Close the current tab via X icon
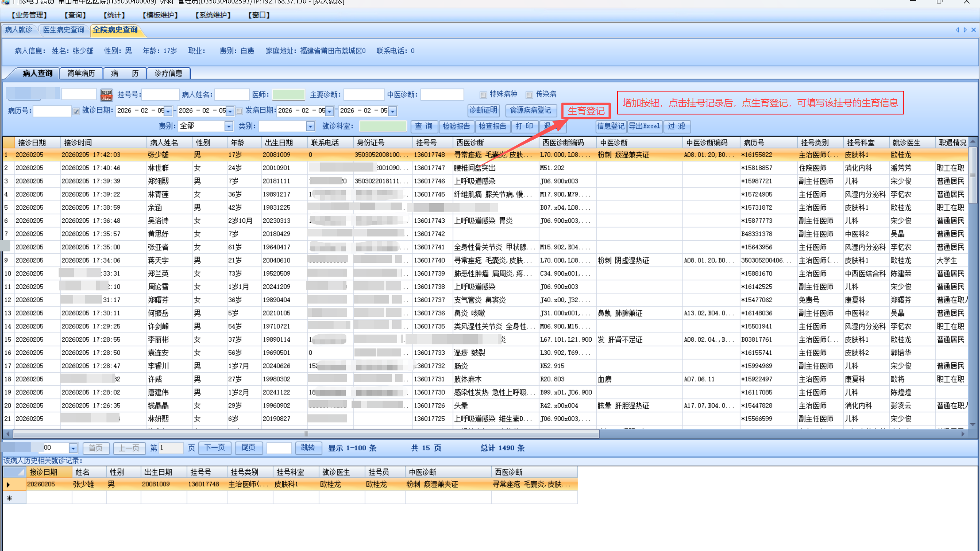The width and height of the screenshot is (980, 551). click(973, 30)
